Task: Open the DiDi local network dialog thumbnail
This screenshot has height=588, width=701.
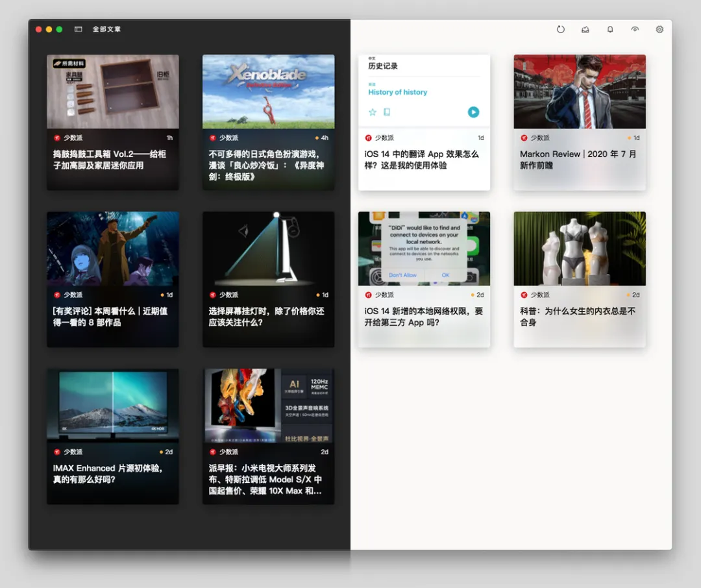Action: 424,249
